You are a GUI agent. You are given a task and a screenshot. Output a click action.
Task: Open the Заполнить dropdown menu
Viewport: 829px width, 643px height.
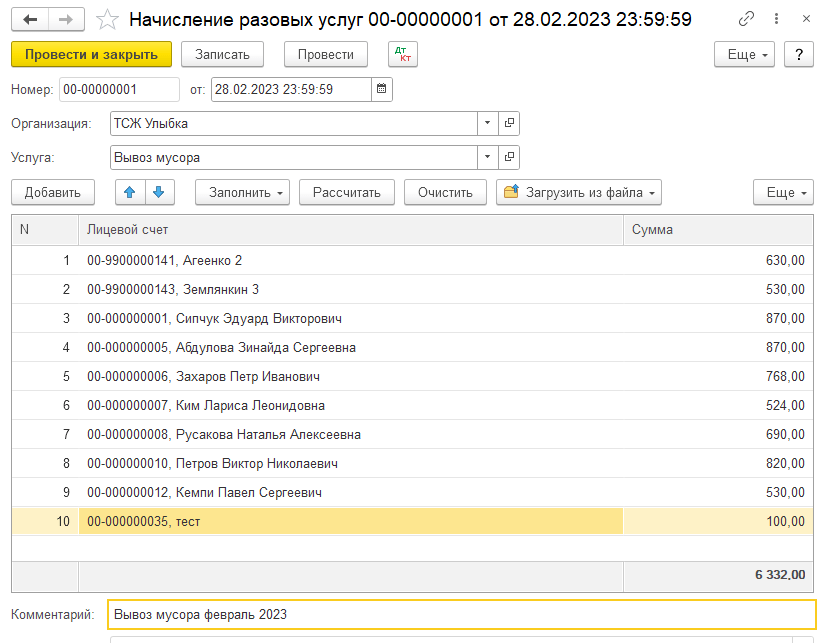[x=242, y=192]
